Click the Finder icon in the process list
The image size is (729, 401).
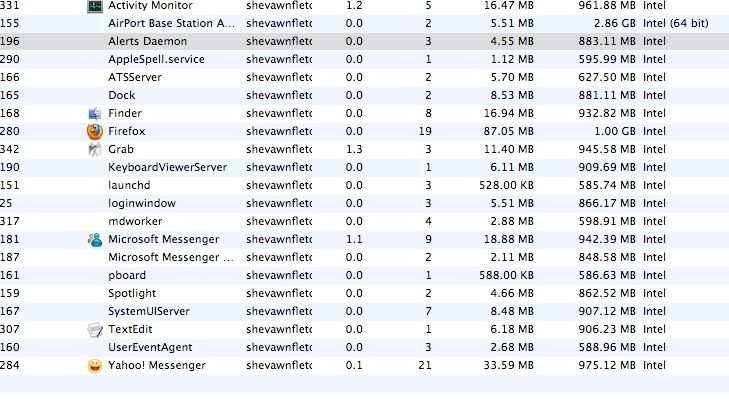[95, 113]
